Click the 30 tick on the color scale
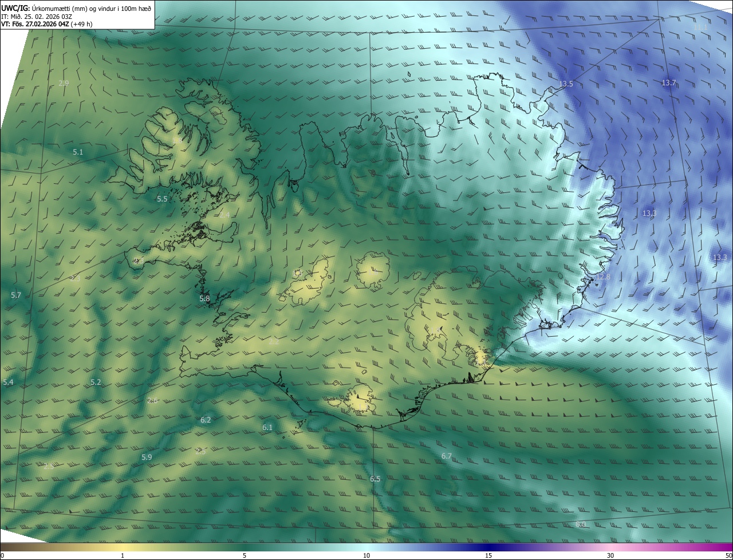 click(610, 555)
